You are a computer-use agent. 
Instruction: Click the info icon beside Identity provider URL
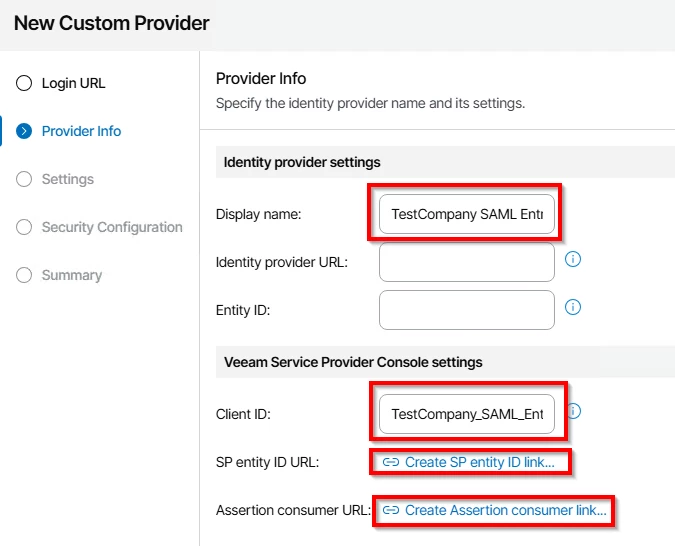click(x=573, y=260)
